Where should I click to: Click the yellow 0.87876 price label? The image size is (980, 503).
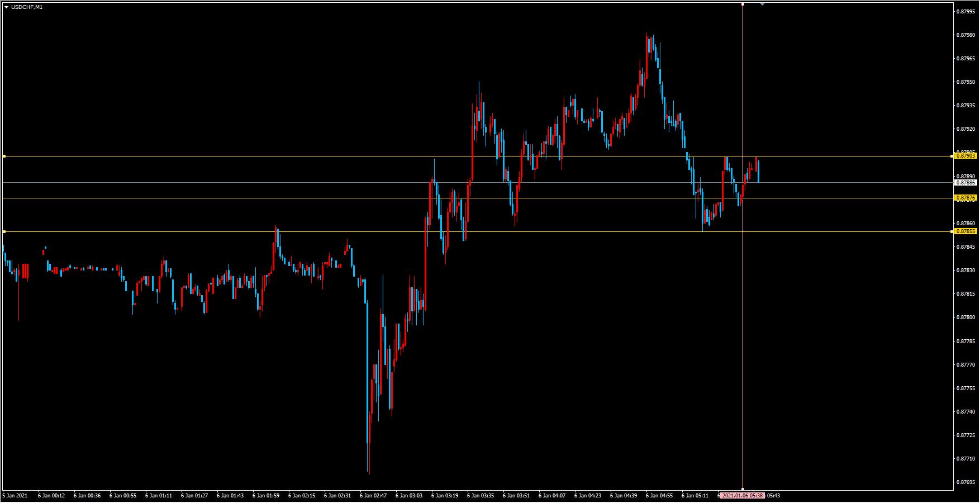[x=966, y=198]
